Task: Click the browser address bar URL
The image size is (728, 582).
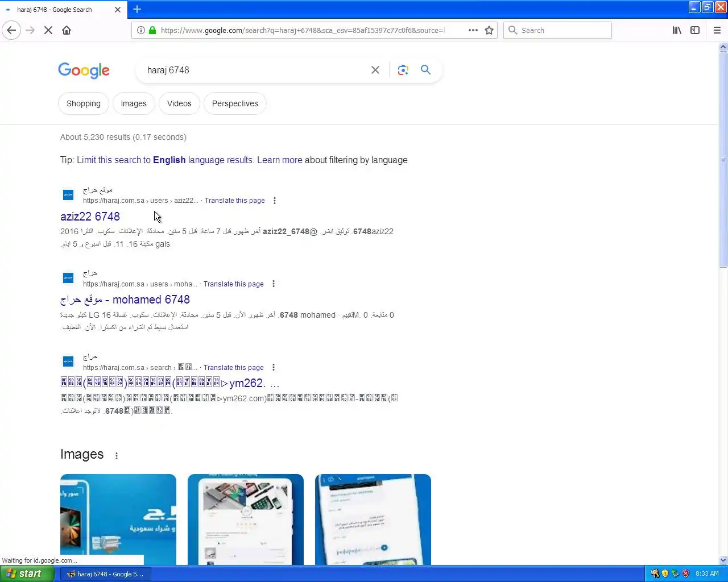Action: 303,30
